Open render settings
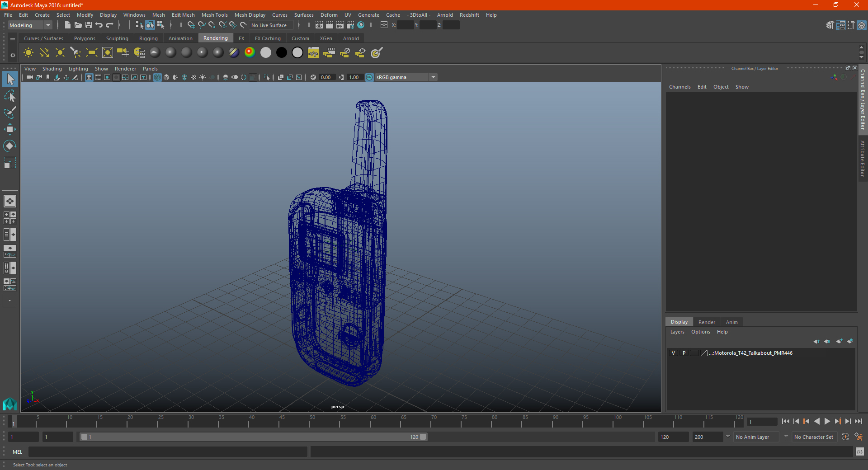 pos(350,25)
